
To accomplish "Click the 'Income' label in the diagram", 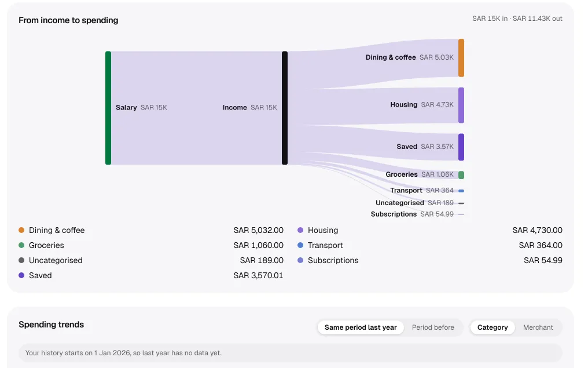I will (235, 107).
